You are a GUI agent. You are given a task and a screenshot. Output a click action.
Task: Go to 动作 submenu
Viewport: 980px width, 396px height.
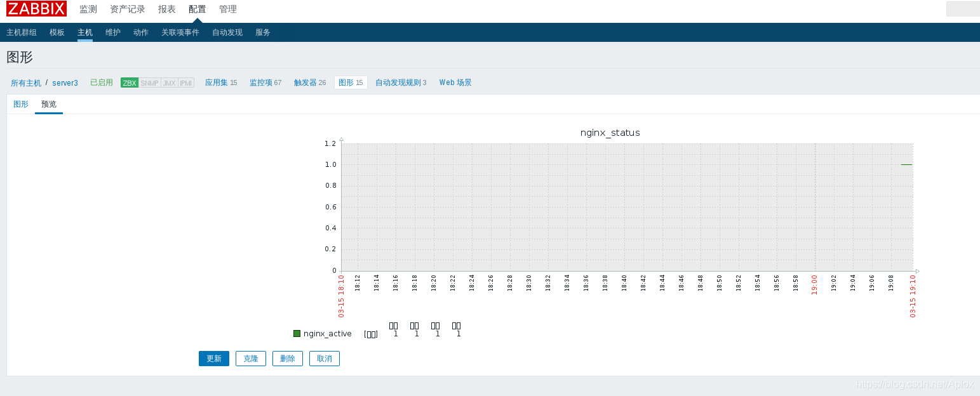(x=141, y=32)
